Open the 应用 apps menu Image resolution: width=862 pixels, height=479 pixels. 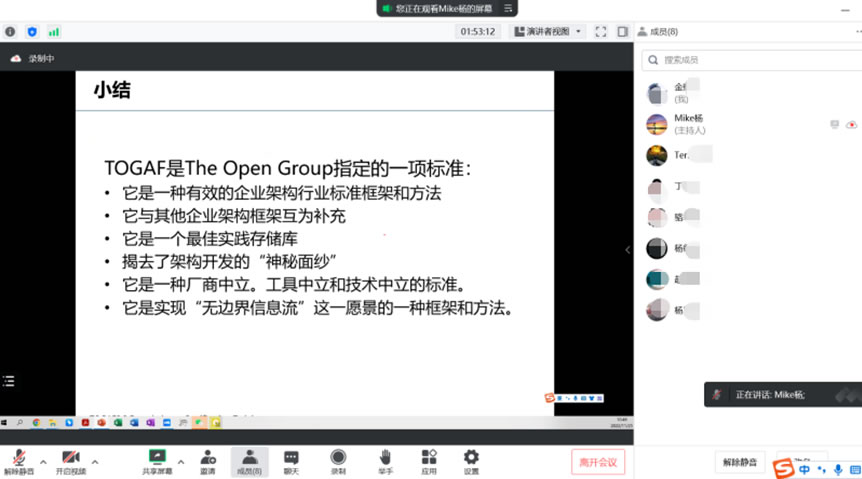[x=429, y=462]
